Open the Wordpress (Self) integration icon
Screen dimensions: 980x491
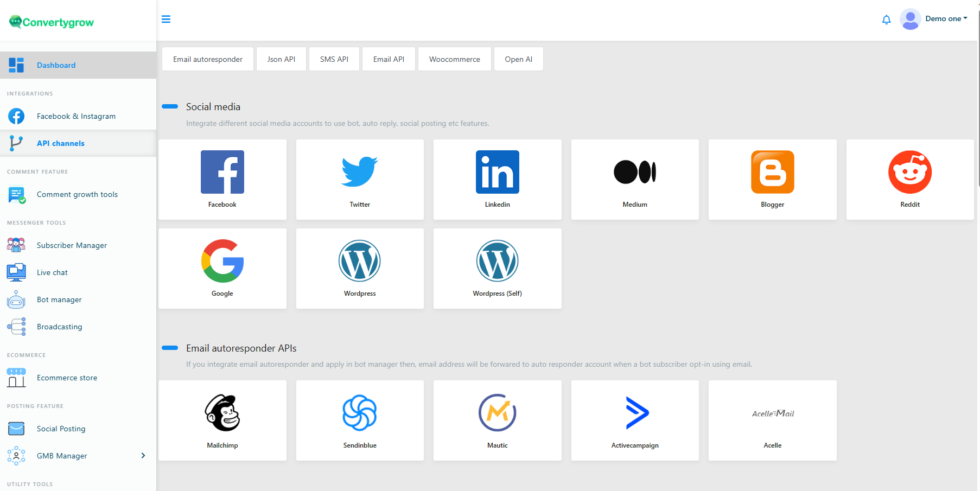click(498, 261)
